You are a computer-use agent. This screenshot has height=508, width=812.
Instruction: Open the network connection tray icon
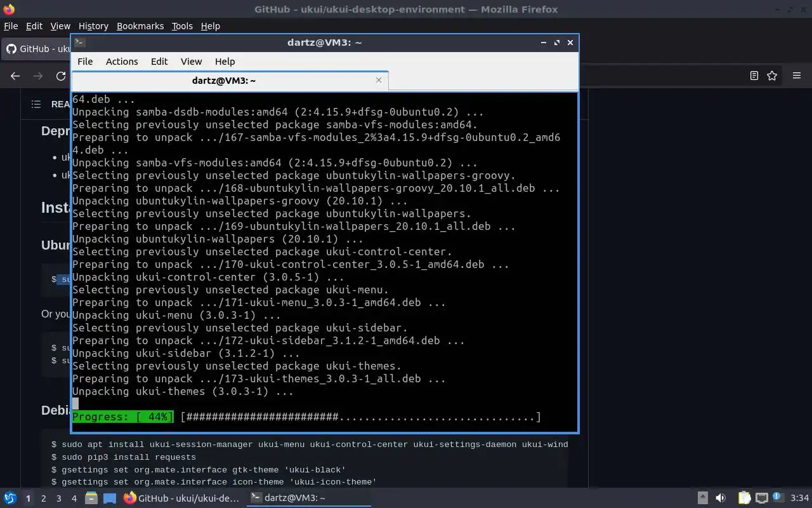pyautogui.click(x=761, y=498)
